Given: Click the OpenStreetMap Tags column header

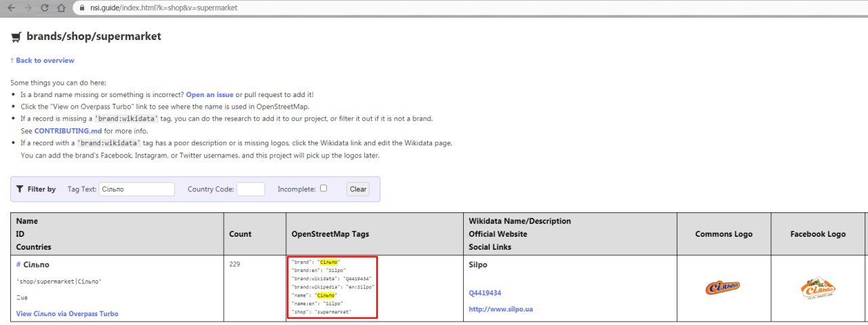Looking at the screenshot, I should pos(330,234).
